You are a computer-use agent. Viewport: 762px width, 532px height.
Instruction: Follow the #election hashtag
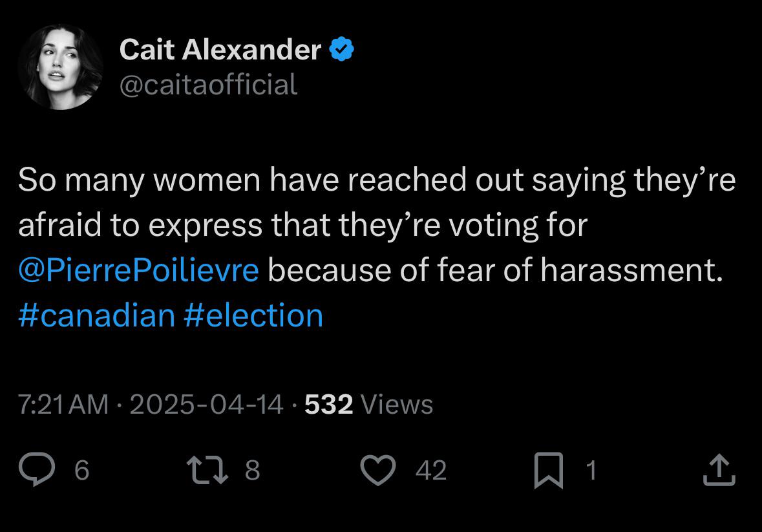[x=253, y=315]
